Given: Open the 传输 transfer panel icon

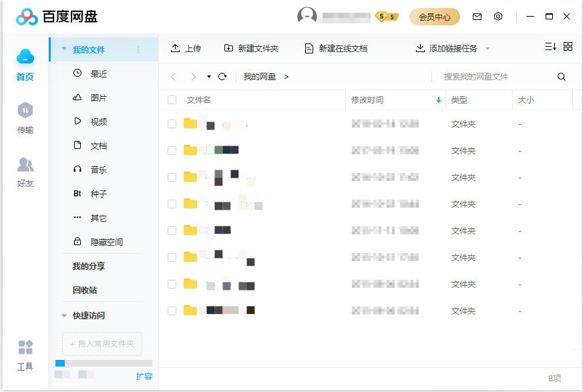Looking at the screenshot, I should pos(25,111).
